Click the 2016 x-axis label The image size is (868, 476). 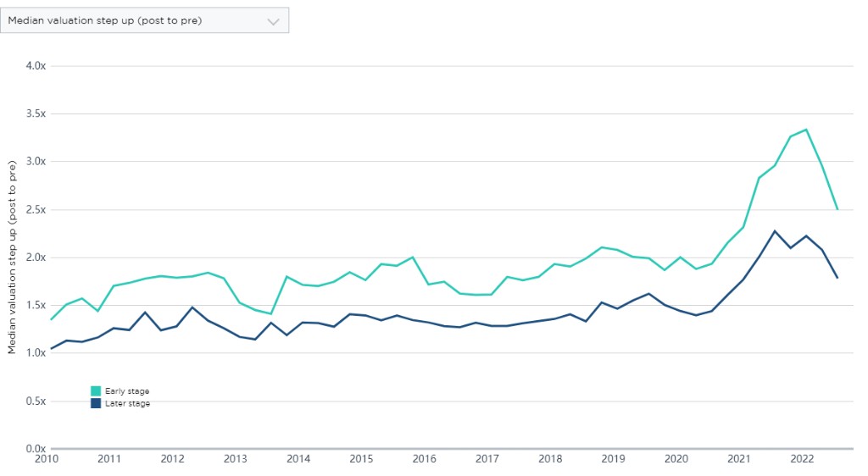[x=424, y=459]
